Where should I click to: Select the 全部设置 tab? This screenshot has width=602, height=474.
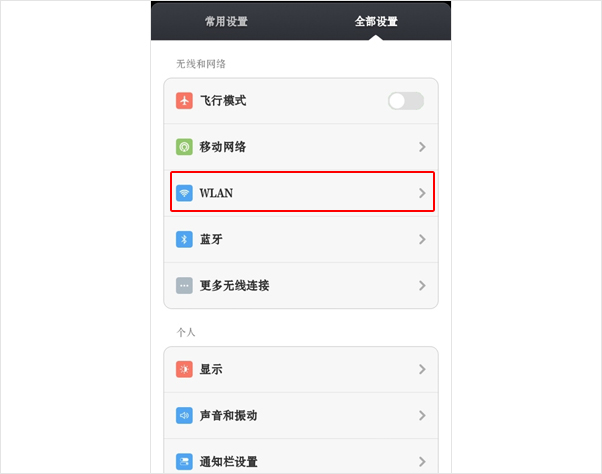pos(376,21)
